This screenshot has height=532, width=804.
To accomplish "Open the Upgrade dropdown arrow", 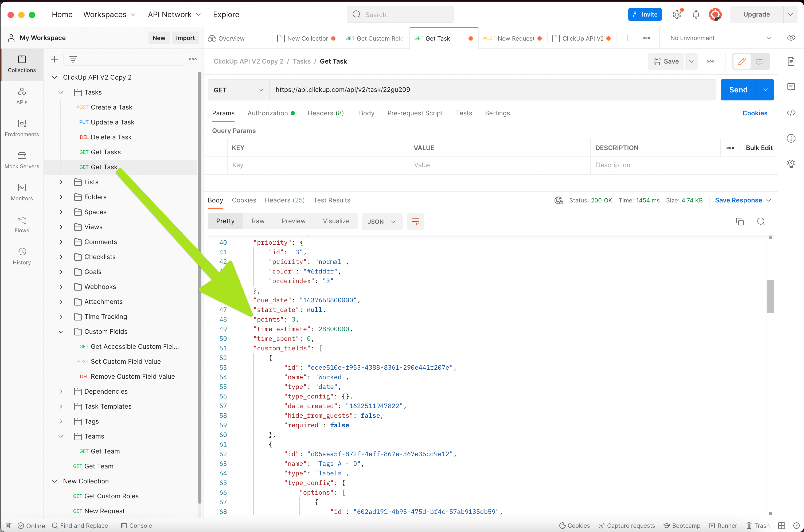I will [790, 14].
